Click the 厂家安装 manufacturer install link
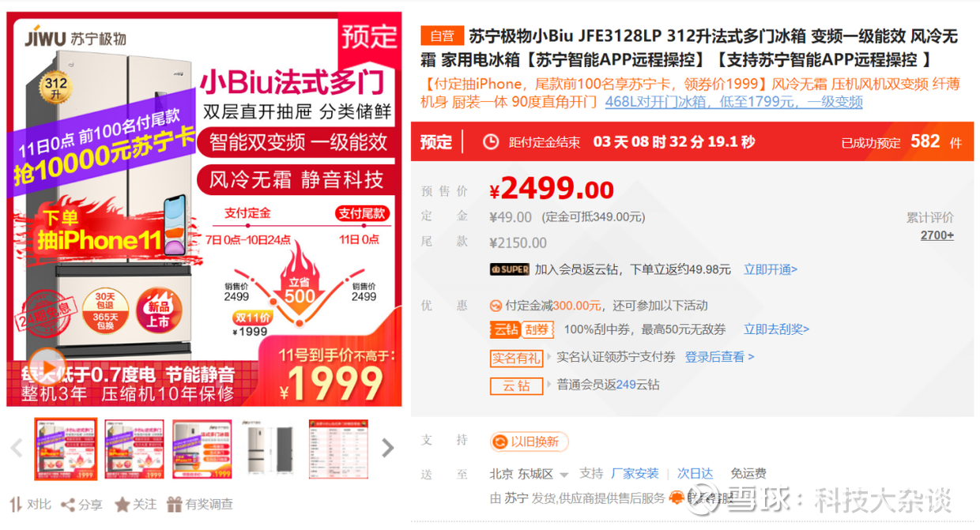The width and height of the screenshot is (980, 530). pos(635,473)
